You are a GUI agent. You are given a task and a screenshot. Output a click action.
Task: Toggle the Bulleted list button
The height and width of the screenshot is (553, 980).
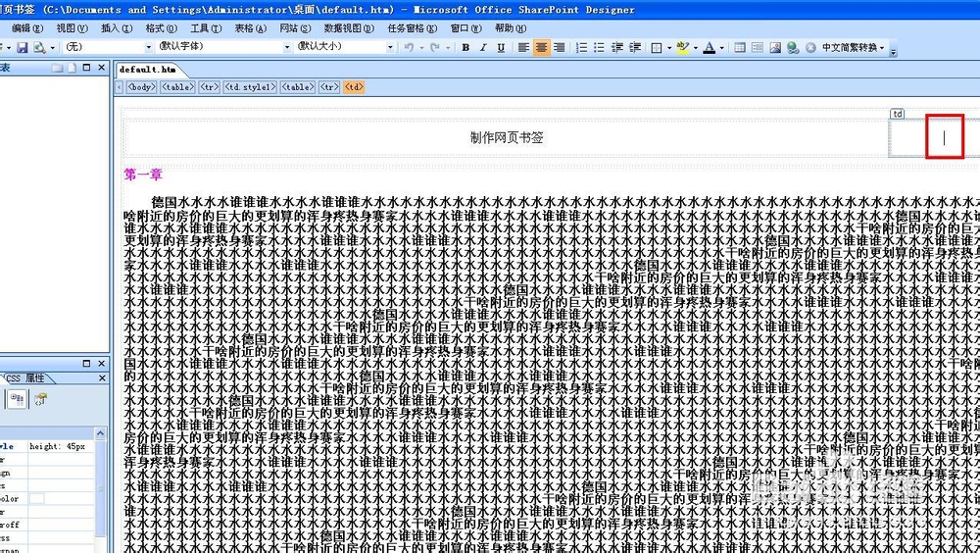(x=599, y=47)
